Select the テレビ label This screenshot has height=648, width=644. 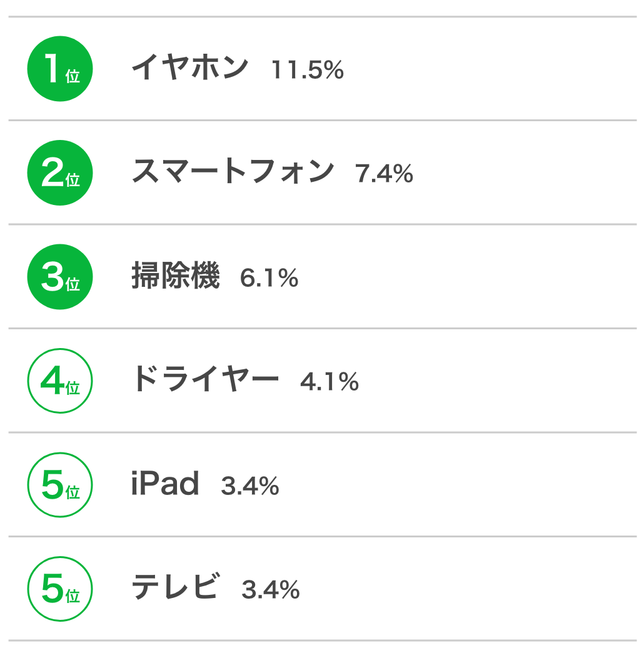coord(175,587)
